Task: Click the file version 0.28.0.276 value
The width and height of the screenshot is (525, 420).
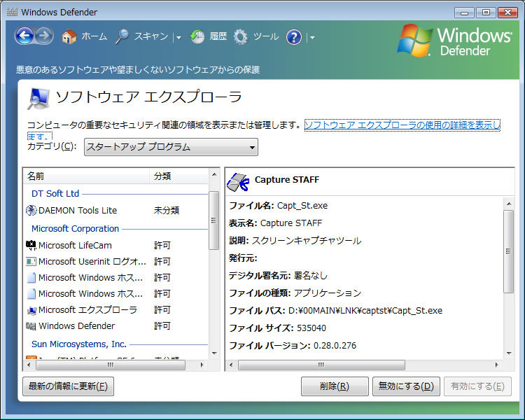Action: click(335, 346)
